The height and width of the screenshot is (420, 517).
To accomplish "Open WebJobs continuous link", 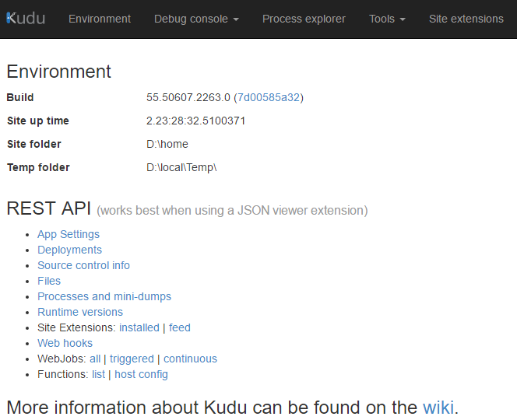I will pyautogui.click(x=190, y=359).
